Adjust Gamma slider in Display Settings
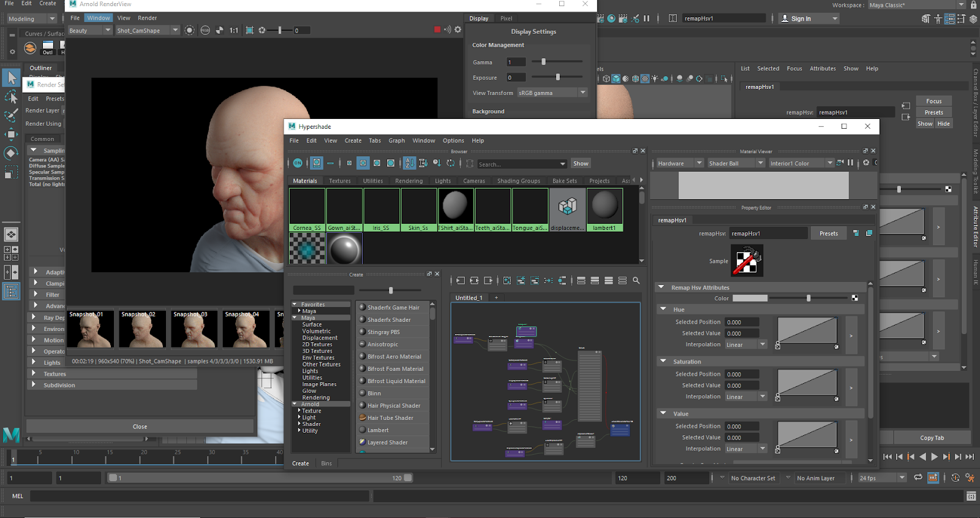The height and width of the screenshot is (518, 980). click(543, 62)
